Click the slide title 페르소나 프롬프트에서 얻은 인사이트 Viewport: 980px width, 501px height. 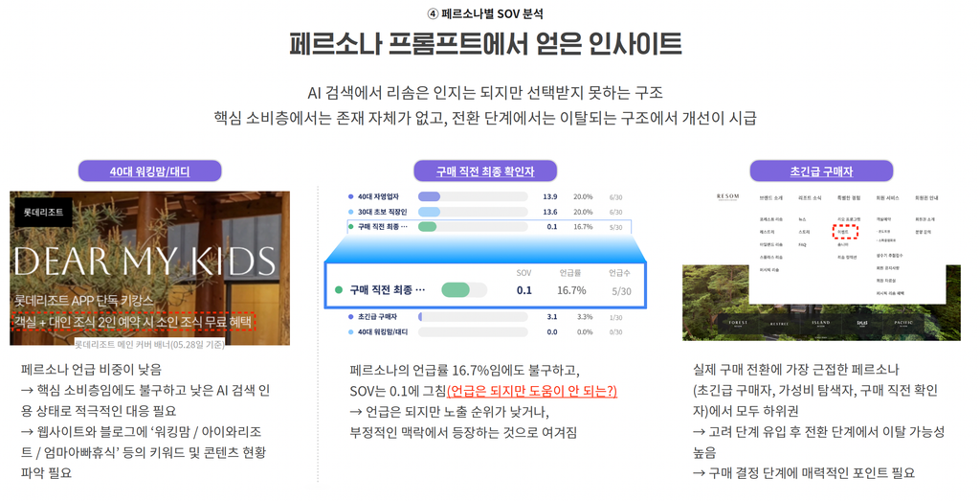point(485,44)
